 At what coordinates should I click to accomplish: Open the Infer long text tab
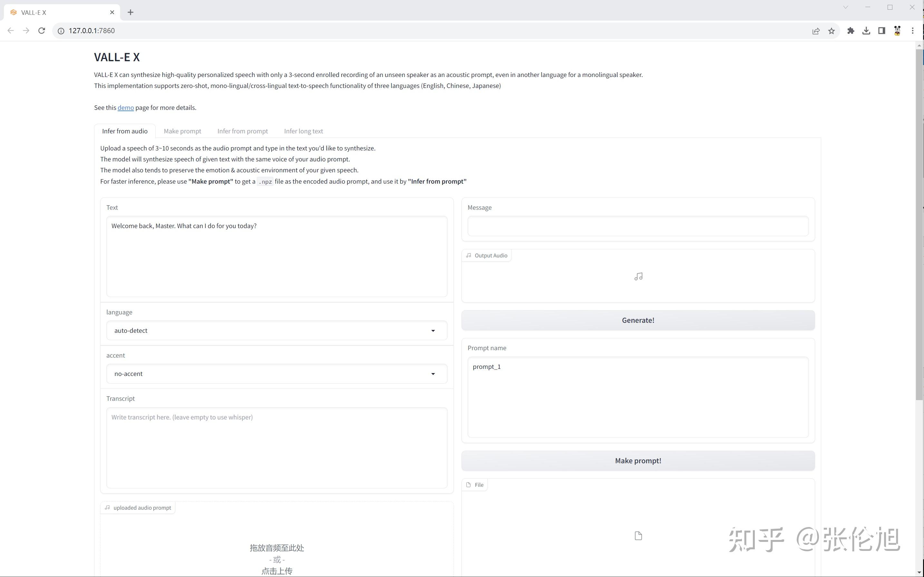coord(303,131)
